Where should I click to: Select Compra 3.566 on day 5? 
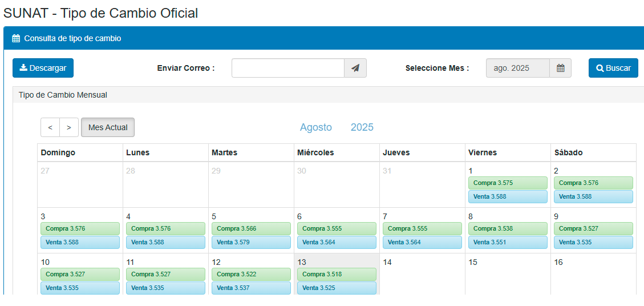[x=252, y=229]
